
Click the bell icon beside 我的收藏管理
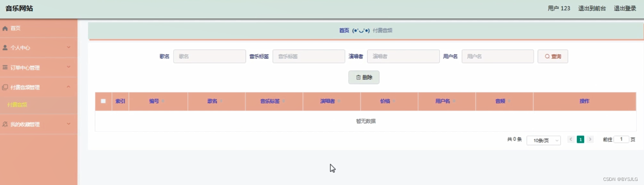[5, 124]
